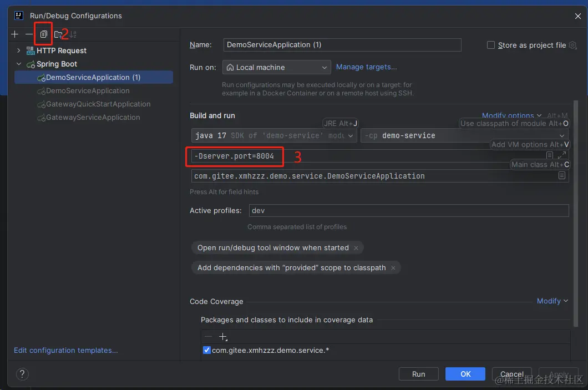
Task: Edit the configuration Name field
Action: 342,45
